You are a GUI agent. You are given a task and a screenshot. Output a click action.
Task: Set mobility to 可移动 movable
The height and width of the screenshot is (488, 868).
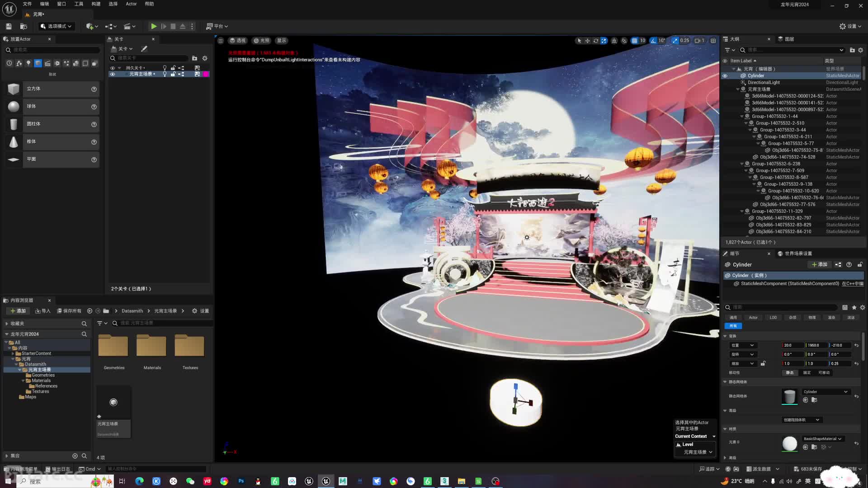(x=824, y=373)
